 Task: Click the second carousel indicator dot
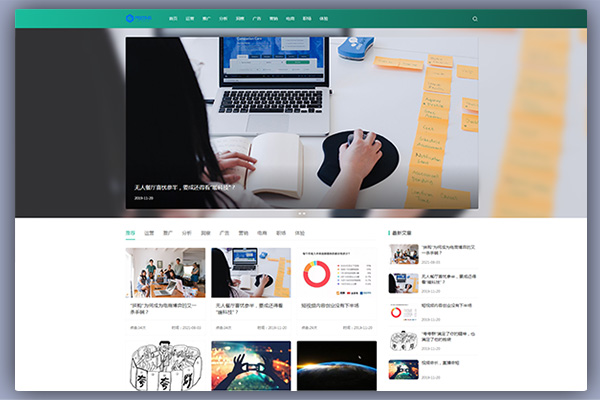(304, 213)
